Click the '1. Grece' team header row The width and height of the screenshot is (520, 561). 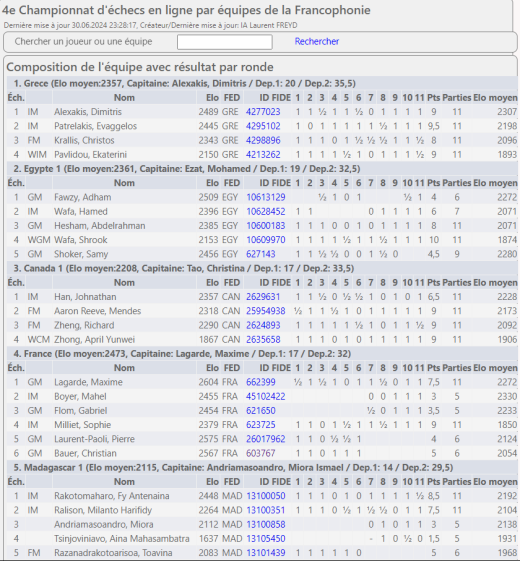pos(262,83)
